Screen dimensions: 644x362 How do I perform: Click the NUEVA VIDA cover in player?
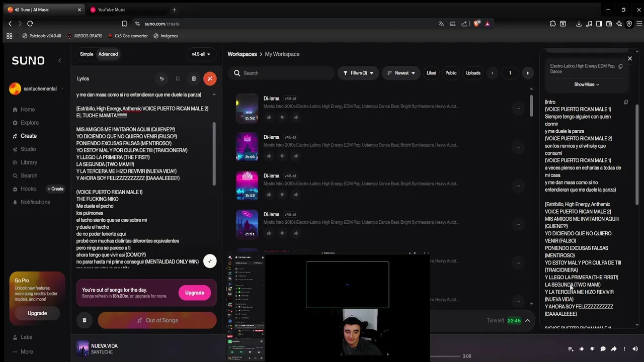tap(83, 348)
